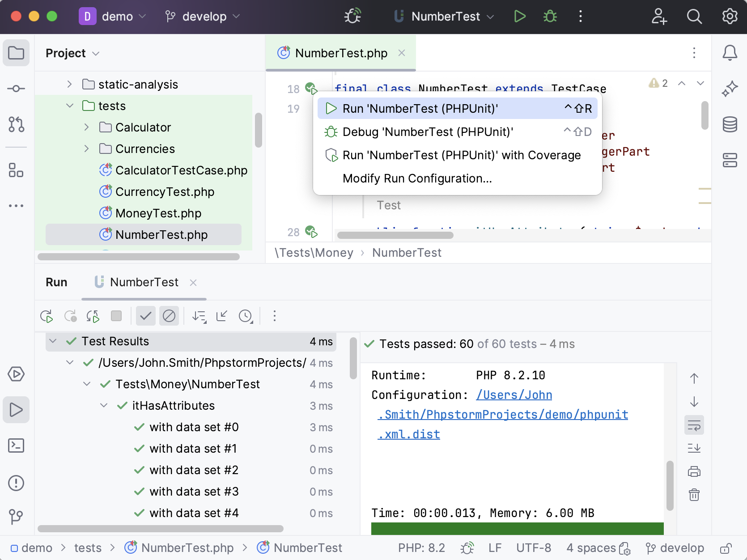This screenshot has height=560, width=747.
Task: Expand the Calculator folder in Project tree
Action: pyautogui.click(x=86, y=127)
